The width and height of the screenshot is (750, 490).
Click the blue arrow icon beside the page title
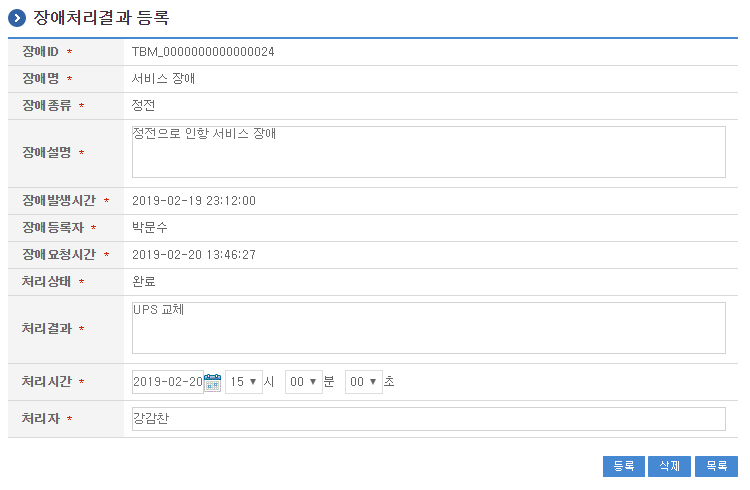click(x=17, y=17)
